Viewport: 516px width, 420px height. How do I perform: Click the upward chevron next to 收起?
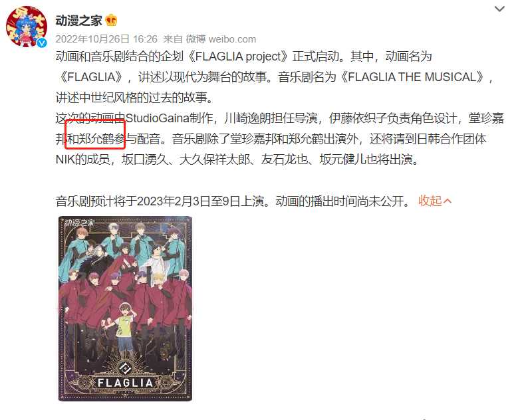pyautogui.click(x=448, y=201)
